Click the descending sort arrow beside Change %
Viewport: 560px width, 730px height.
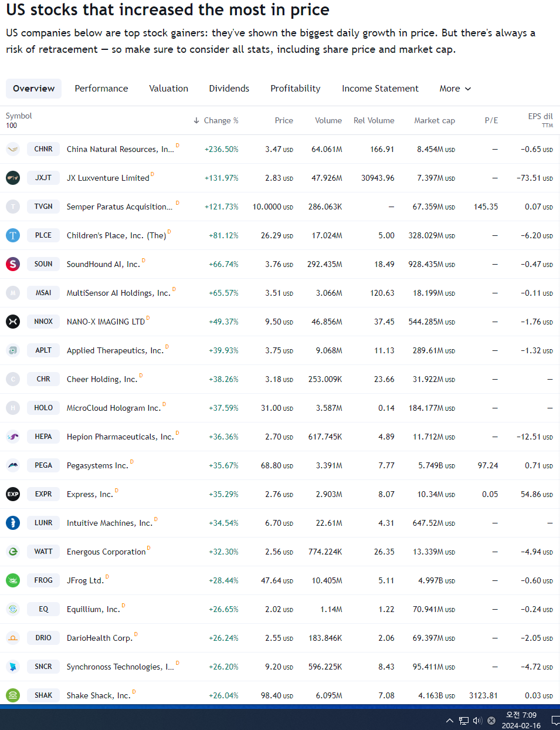[196, 120]
